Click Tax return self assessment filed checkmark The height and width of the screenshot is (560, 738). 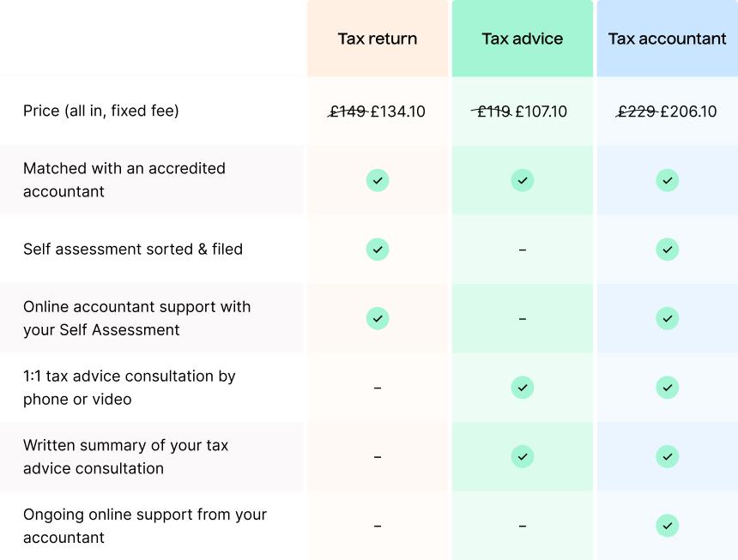click(x=378, y=250)
